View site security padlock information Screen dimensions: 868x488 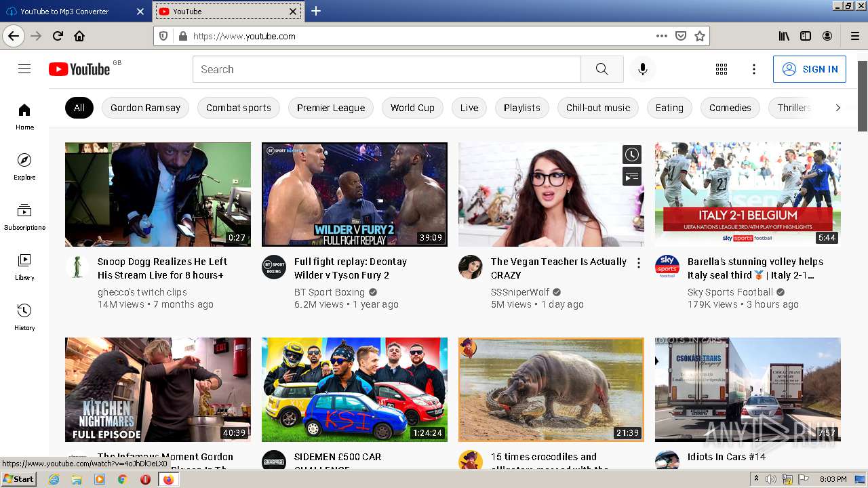[182, 36]
